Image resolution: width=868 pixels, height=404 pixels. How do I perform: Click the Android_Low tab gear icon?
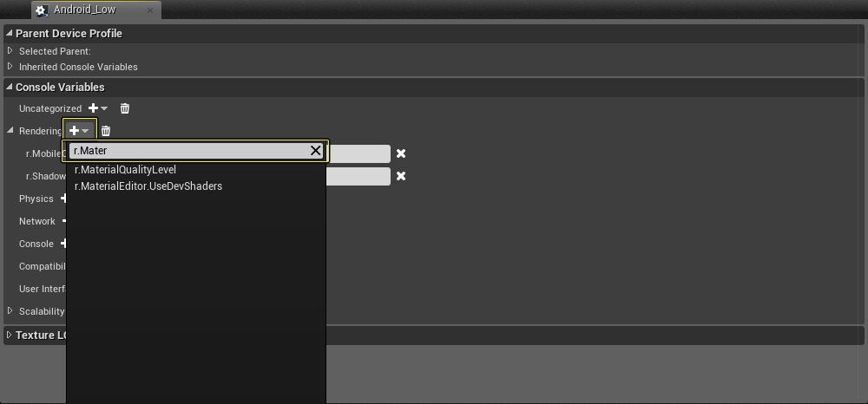(x=43, y=10)
